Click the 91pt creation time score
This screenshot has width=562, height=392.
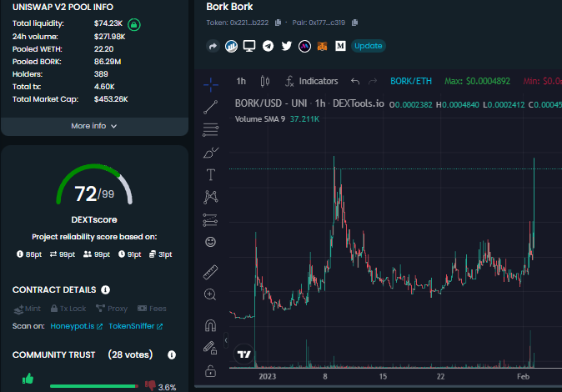point(129,254)
